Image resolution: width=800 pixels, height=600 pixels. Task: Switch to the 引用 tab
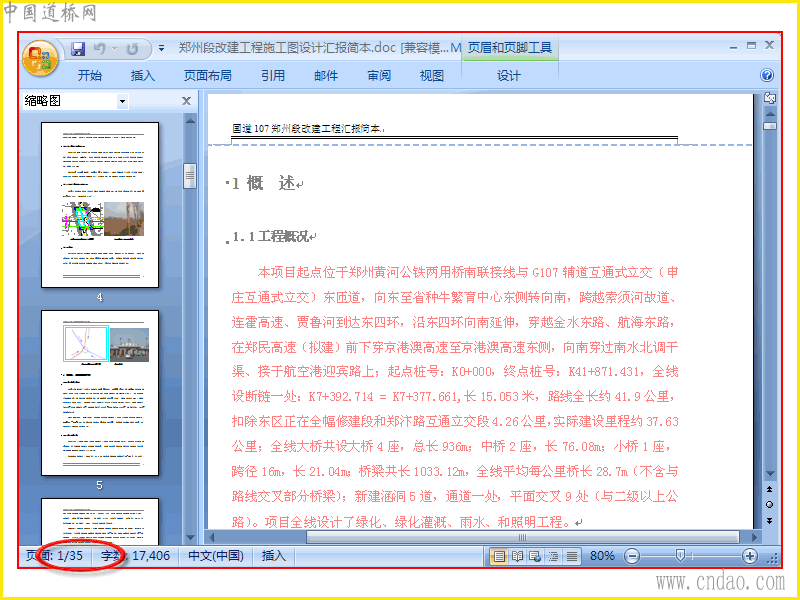pyautogui.click(x=273, y=76)
